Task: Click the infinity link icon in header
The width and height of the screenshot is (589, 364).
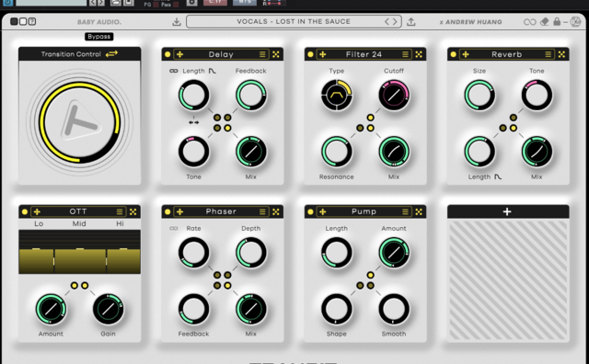Action: (x=530, y=22)
